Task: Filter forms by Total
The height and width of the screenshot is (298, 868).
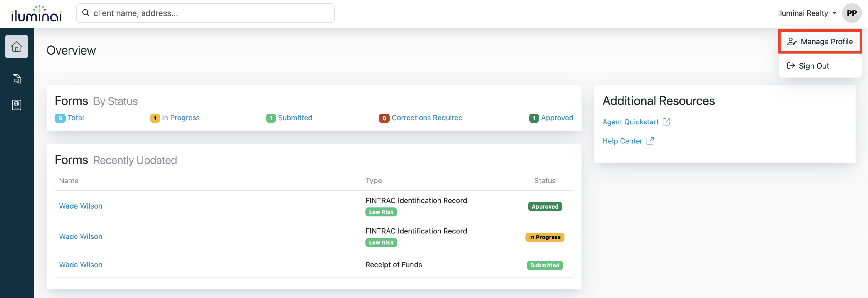Action: (x=76, y=118)
